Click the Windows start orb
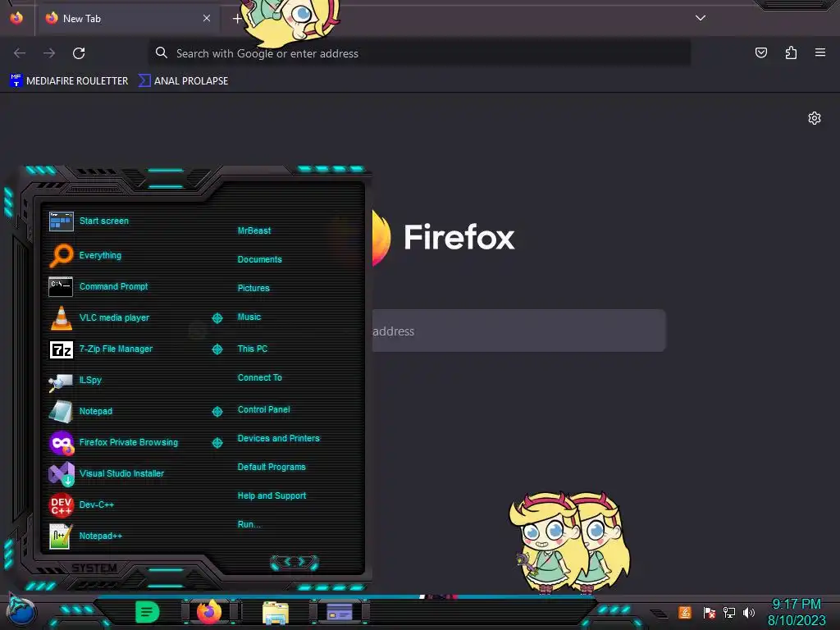This screenshot has width=840, height=630. tap(21, 611)
